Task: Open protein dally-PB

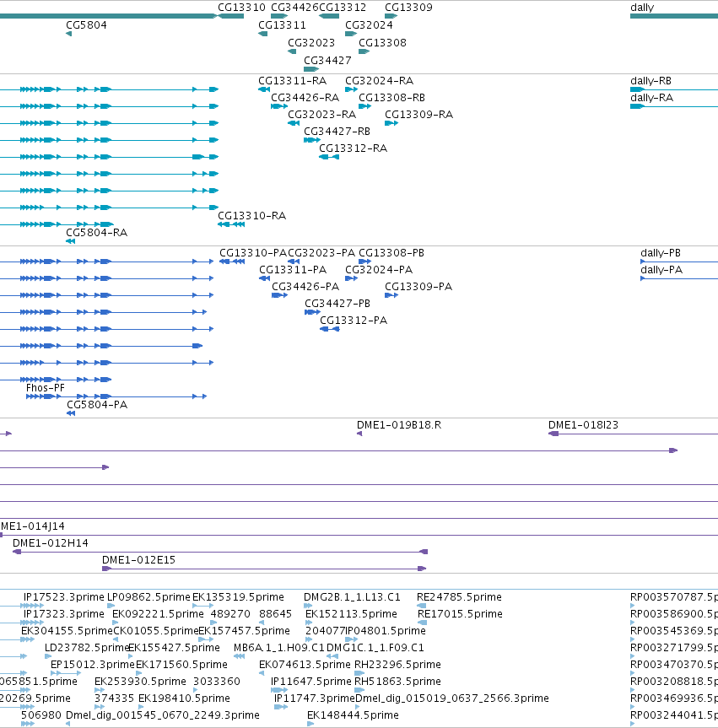Action: tap(661, 253)
